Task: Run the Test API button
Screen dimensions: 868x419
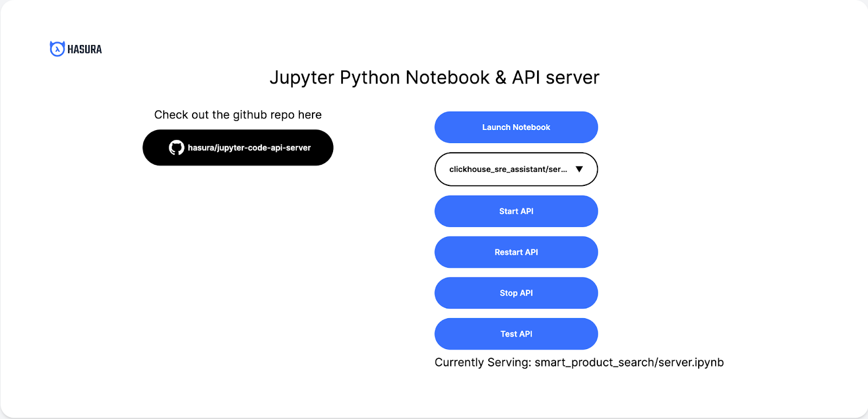Action: [516, 334]
